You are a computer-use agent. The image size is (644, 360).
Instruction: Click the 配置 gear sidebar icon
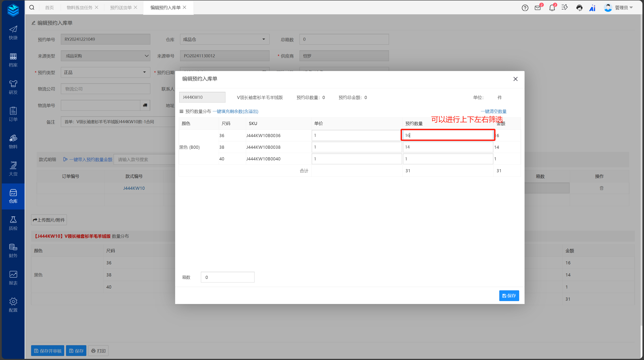click(x=13, y=305)
